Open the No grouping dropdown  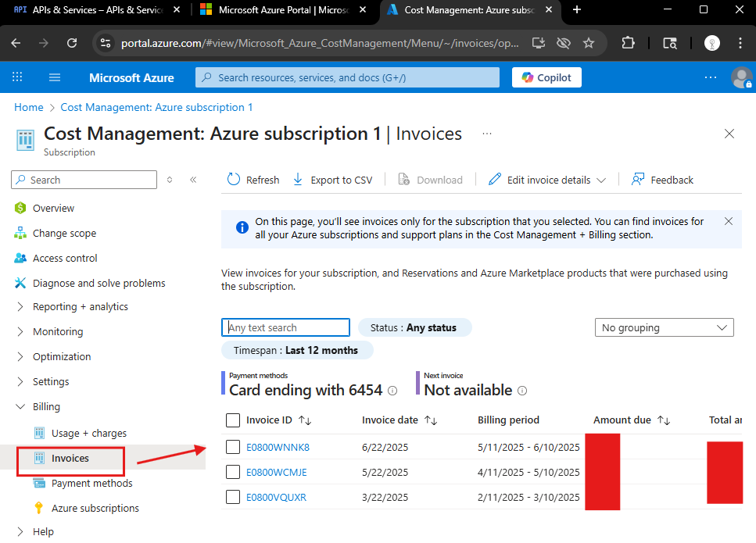point(664,327)
